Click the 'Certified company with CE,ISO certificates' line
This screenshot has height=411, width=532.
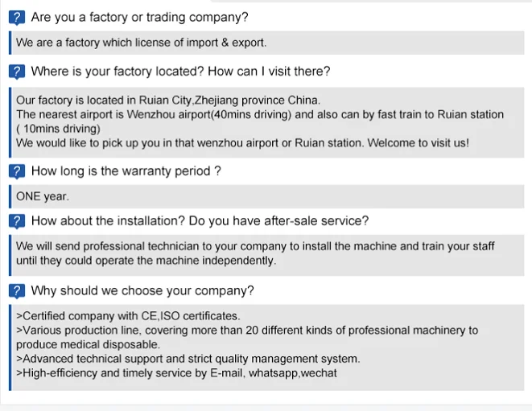[x=128, y=316]
